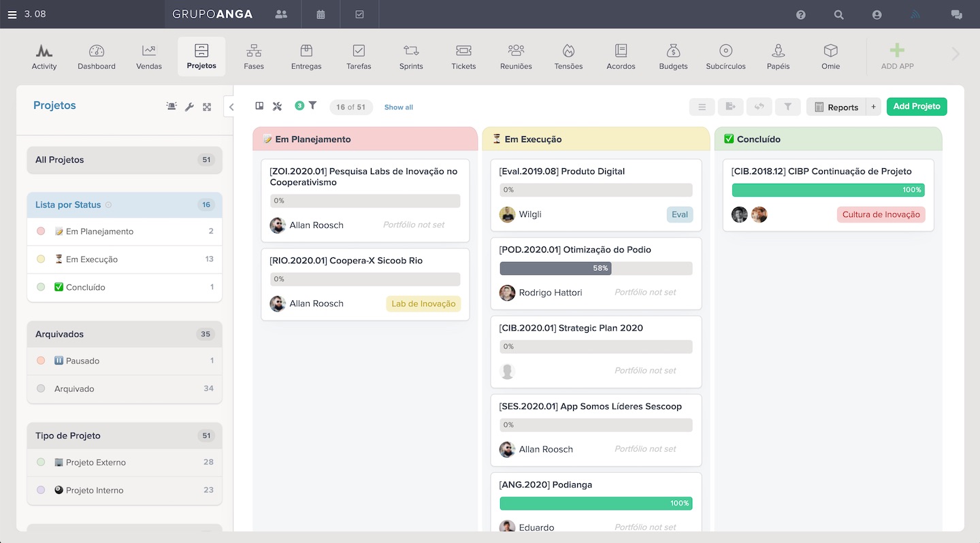The width and height of the screenshot is (980, 543).
Task: Open the help question mark icon
Action: point(801,14)
